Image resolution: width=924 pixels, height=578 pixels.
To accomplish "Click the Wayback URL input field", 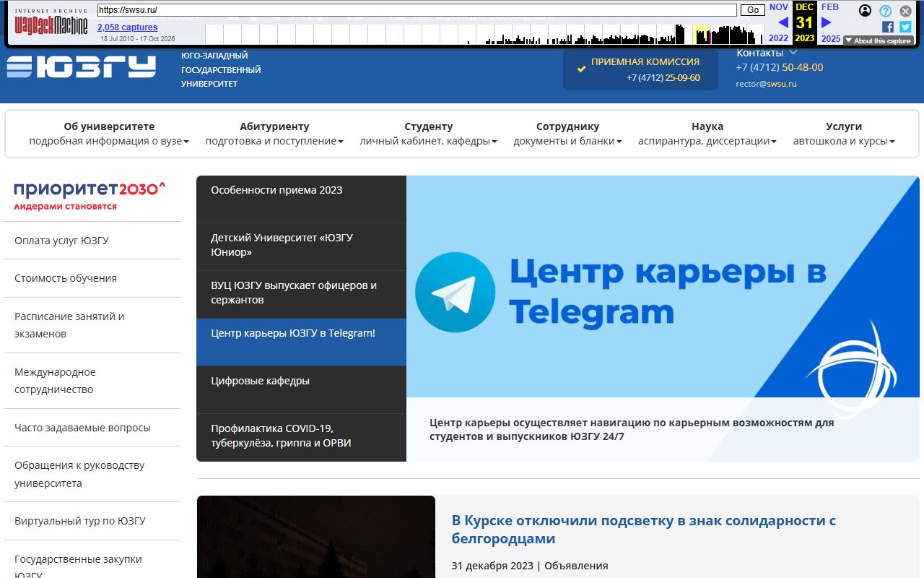I will (x=417, y=10).
